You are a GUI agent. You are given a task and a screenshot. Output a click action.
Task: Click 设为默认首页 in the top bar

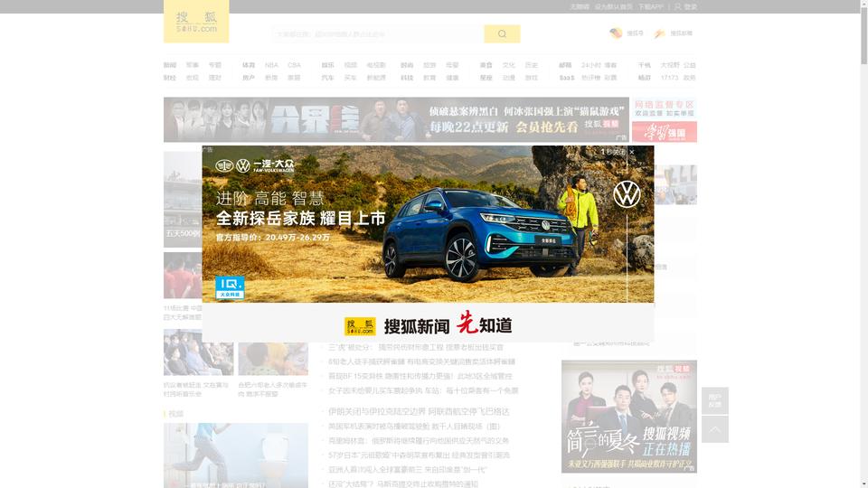point(613,6)
